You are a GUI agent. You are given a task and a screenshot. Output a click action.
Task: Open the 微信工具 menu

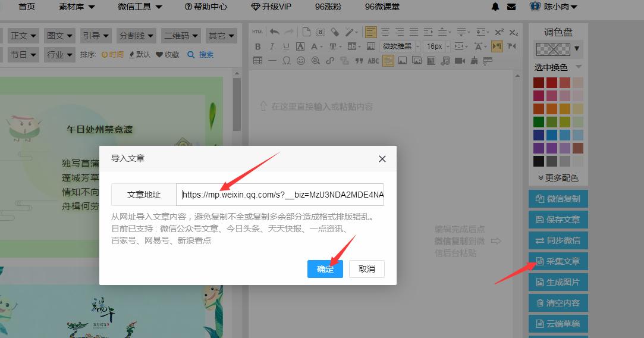point(140,7)
